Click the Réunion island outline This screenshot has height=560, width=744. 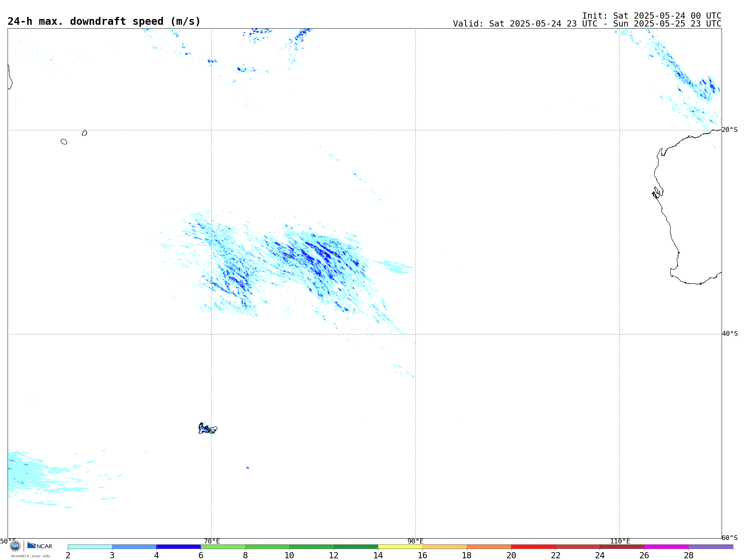64,142
